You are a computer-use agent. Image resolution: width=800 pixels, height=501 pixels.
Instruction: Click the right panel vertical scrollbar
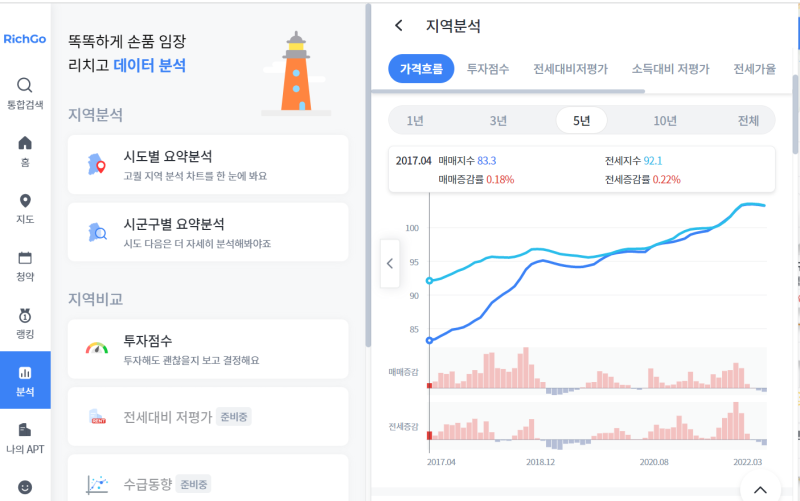coord(795,114)
